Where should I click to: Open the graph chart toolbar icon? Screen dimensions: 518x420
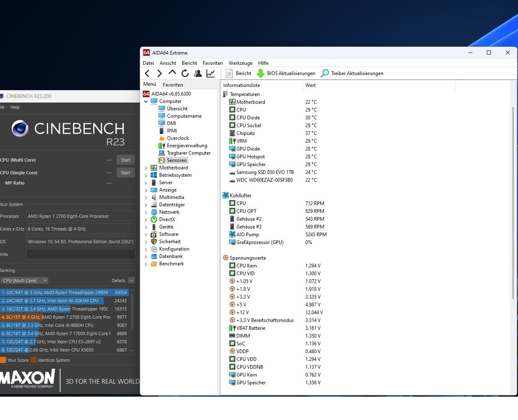(x=211, y=73)
